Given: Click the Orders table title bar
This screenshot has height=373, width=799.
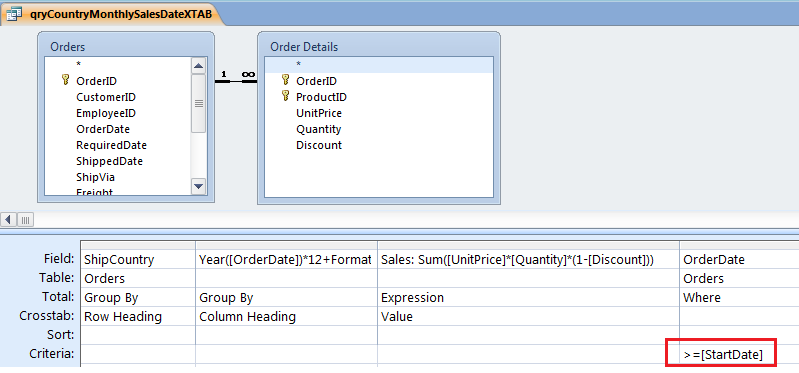Looking at the screenshot, I should pos(126,47).
